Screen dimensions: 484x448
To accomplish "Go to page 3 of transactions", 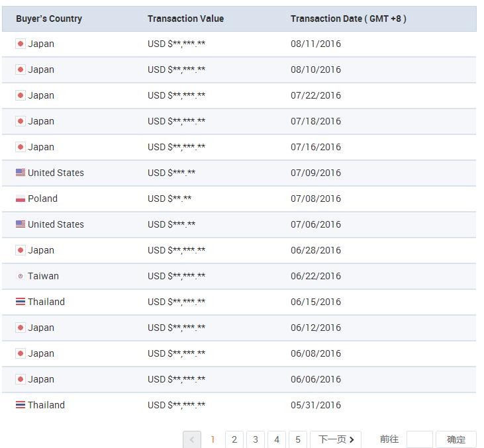I will point(256,439).
